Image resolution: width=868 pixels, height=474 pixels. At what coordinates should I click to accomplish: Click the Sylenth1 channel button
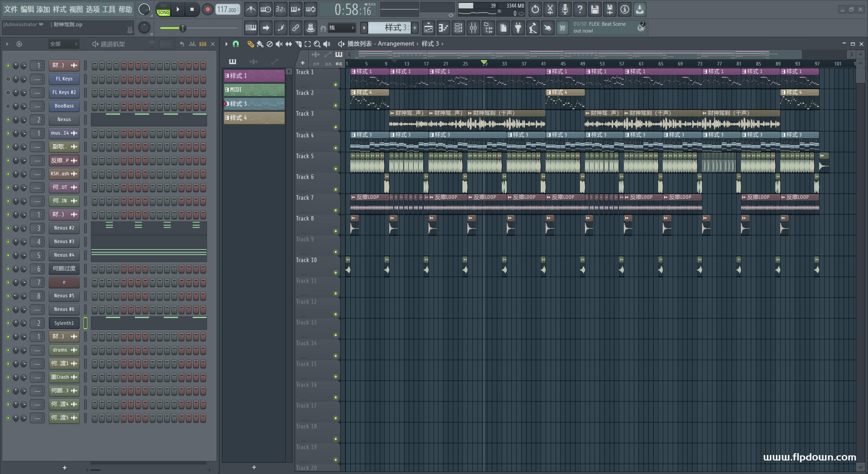(x=64, y=323)
